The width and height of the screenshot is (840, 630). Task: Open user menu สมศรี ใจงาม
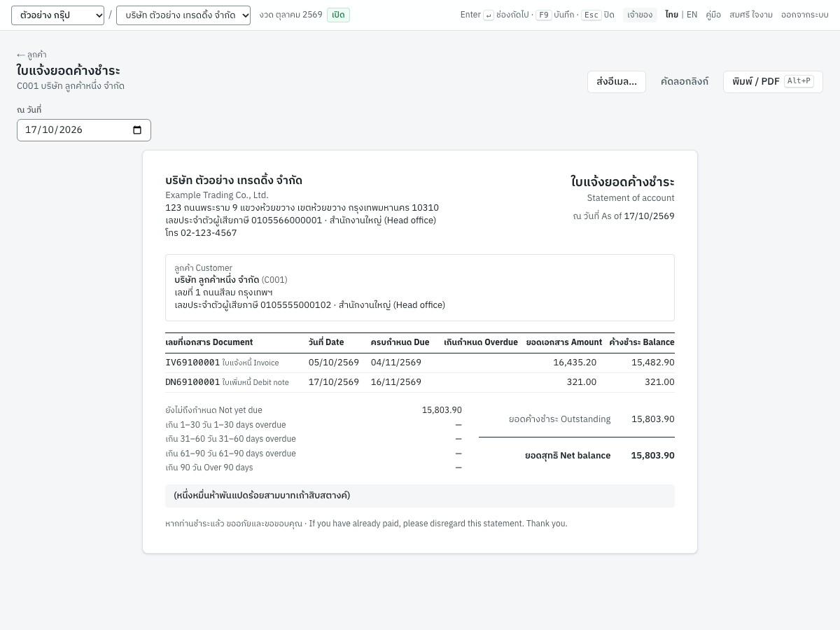coord(751,15)
